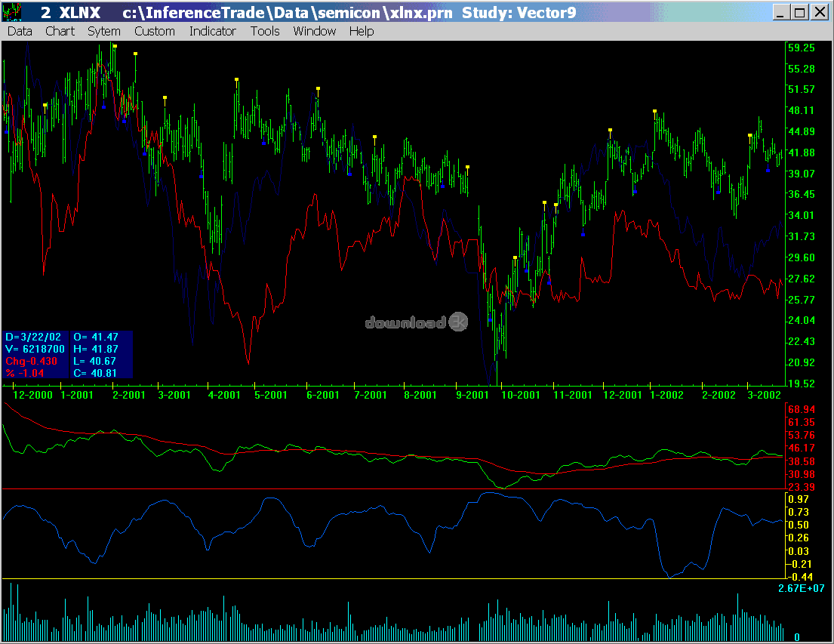The width and height of the screenshot is (834, 644).
Task: Click the 6-2001 date axis label
Action: point(323,395)
